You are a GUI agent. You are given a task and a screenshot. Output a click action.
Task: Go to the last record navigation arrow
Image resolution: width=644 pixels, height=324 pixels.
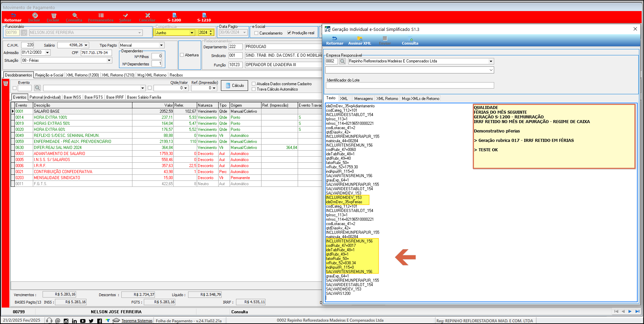pos(637,311)
